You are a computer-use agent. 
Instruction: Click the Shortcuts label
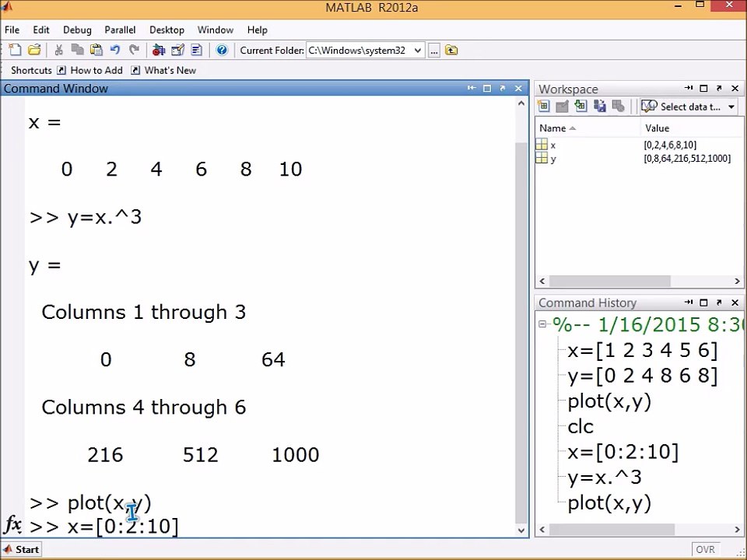(x=31, y=70)
